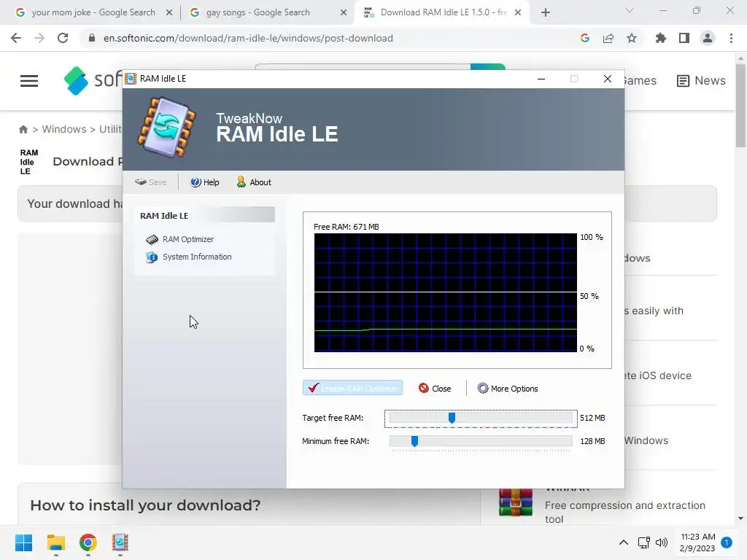Click the site lock icon in address bar

[x=92, y=38]
